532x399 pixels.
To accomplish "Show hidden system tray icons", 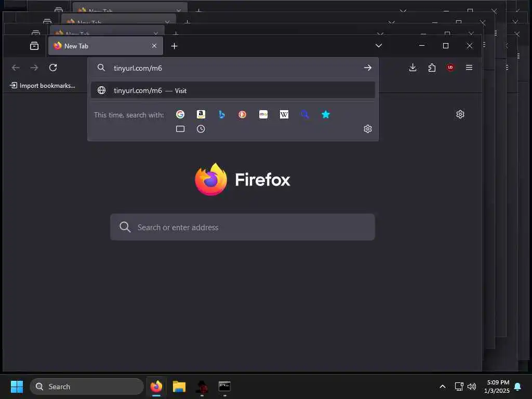I will pyautogui.click(x=443, y=387).
